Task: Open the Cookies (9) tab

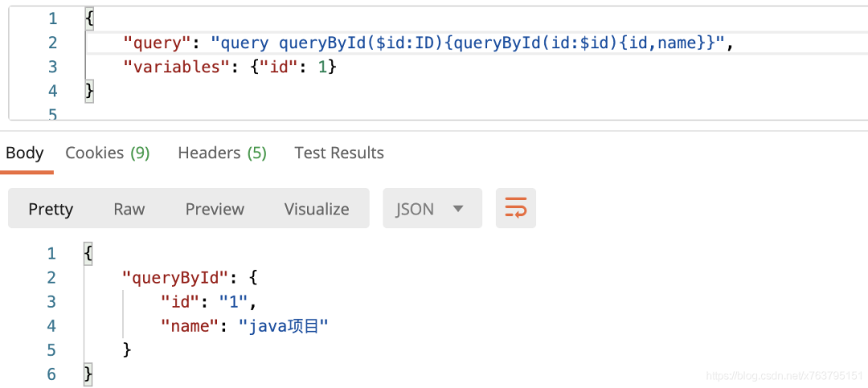Action: (108, 153)
